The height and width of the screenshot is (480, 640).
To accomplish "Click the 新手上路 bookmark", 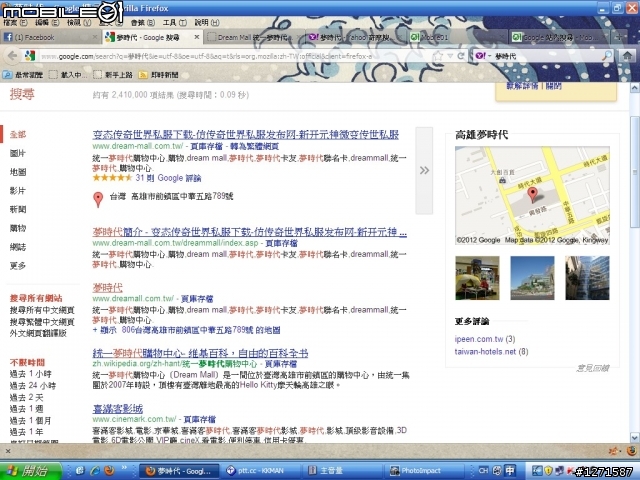I will tap(113, 75).
